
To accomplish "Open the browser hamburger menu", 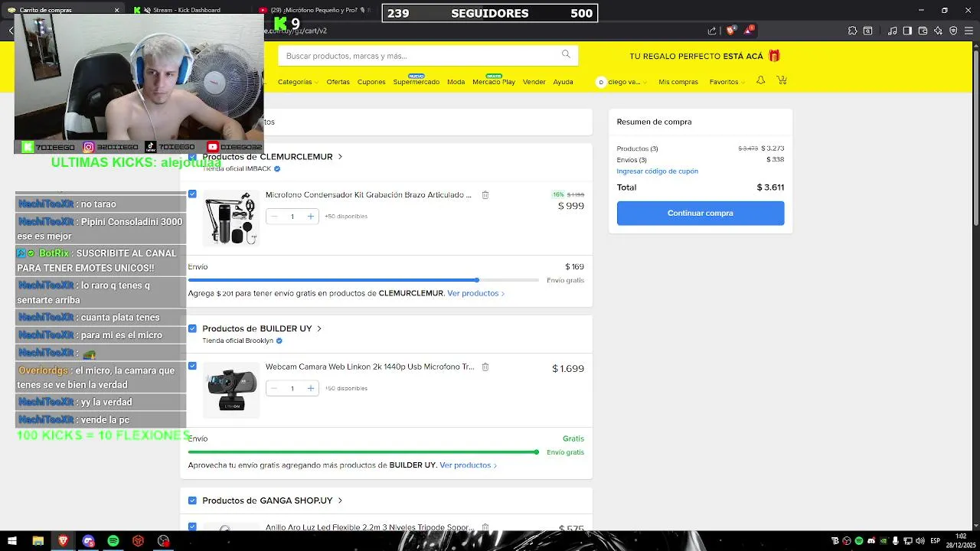I will click(x=969, y=31).
